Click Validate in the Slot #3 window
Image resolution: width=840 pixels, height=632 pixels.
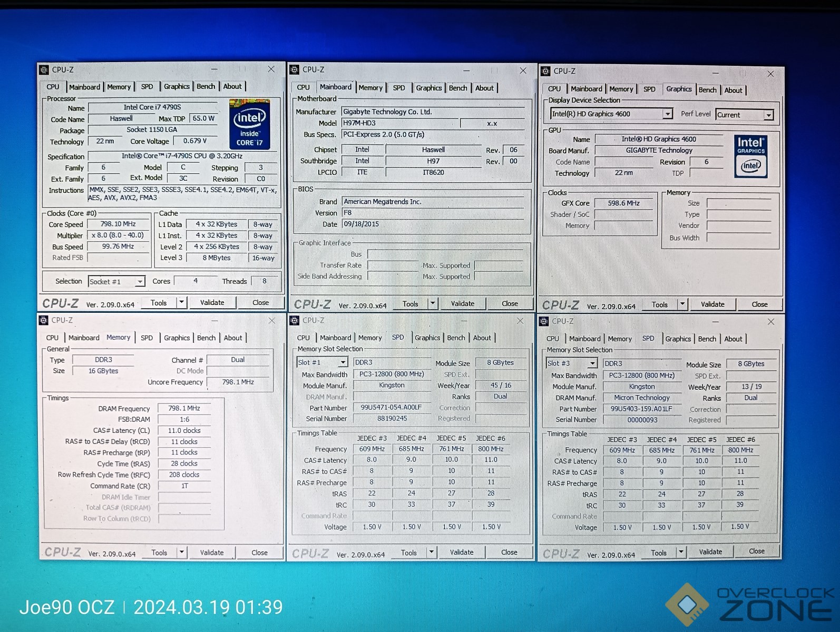pyautogui.click(x=711, y=552)
